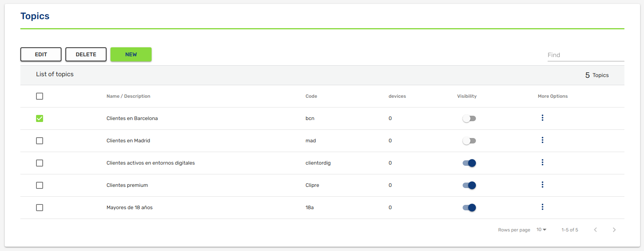
Task: Go to the previous page of topics
Action: point(595,230)
